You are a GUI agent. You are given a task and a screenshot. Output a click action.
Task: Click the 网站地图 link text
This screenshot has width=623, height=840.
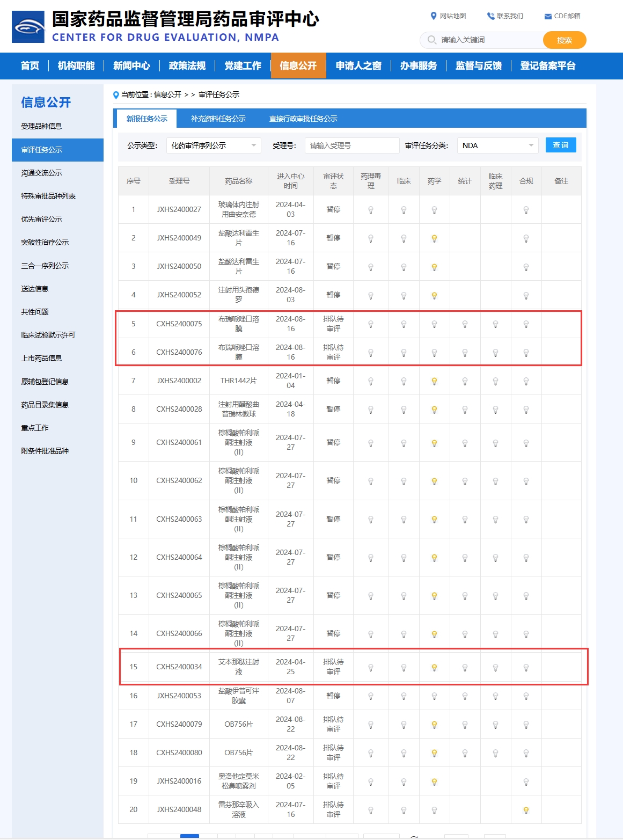(x=453, y=16)
